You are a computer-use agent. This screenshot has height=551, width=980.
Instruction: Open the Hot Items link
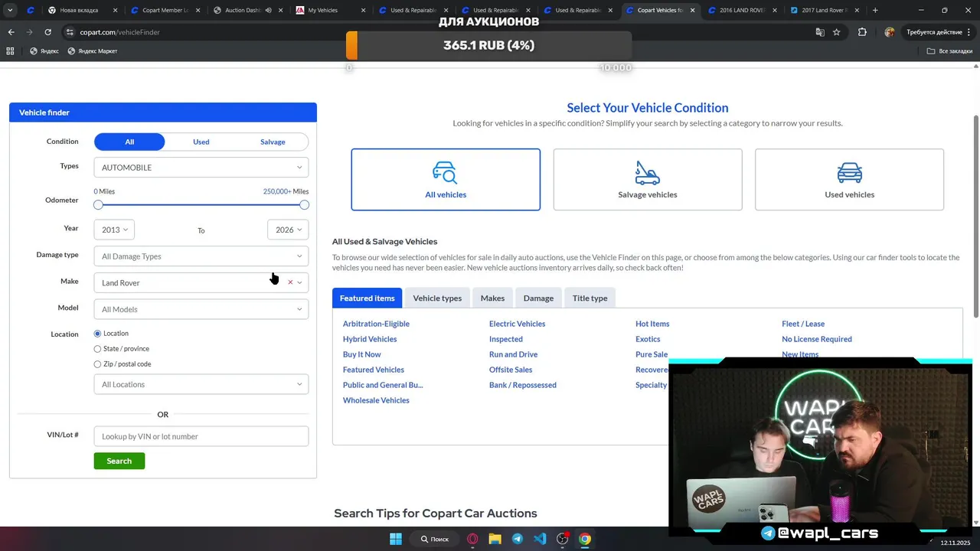[652, 324]
